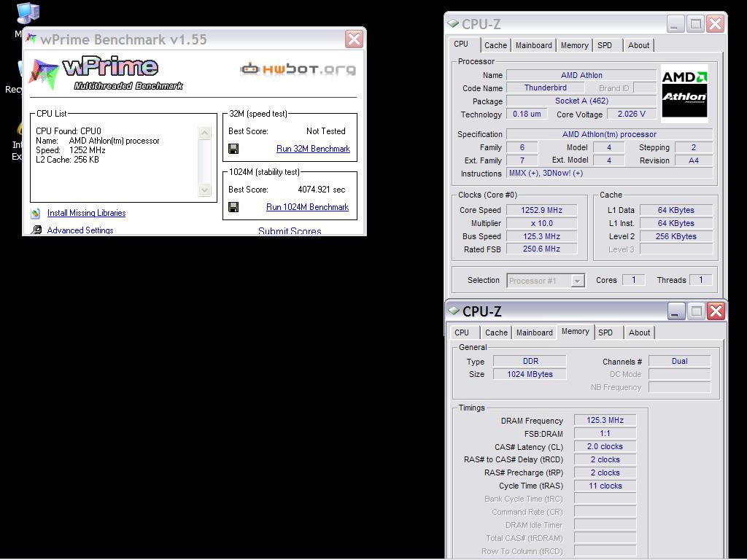Minimize the upper CPU-Z window
This screenshot has width=747, height=560.
(x=675, y=23)
